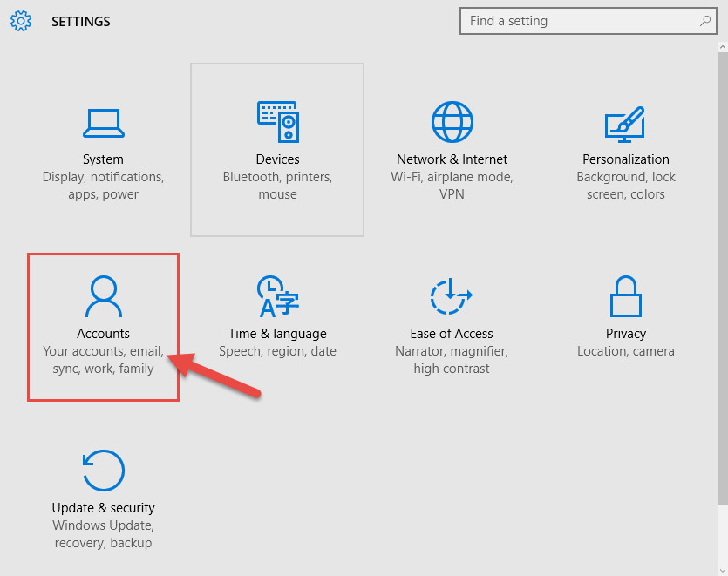Screen dimensions: 728x576
Task: Click 'Windows Update, recovery, backup' description
Action: tap(103, 534)
